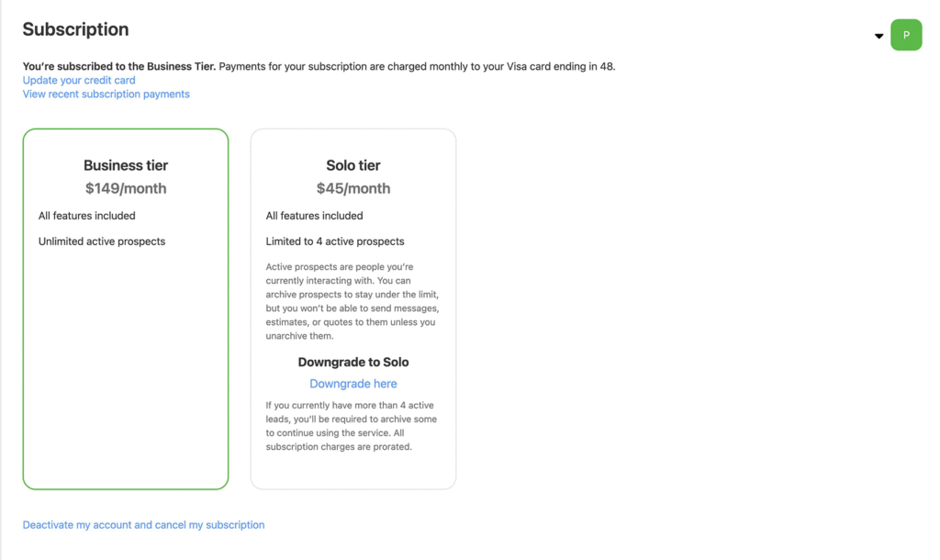
Task: Click the prorated charges note paragraph
Action: (x=352, y=426)
